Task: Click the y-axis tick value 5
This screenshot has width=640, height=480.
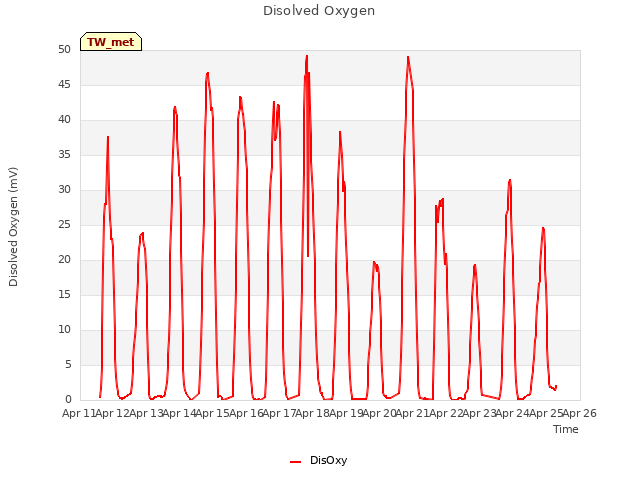Action: [68, 365]
